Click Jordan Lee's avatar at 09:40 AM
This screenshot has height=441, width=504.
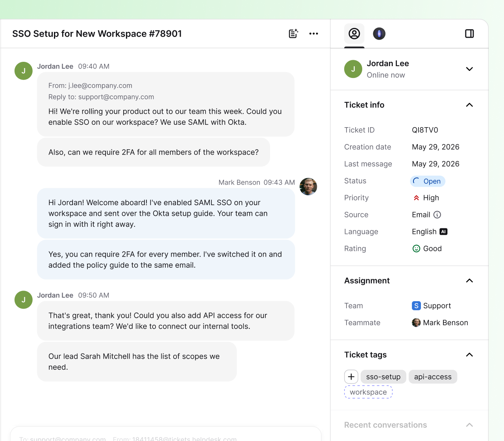click(x=24, y=71)
